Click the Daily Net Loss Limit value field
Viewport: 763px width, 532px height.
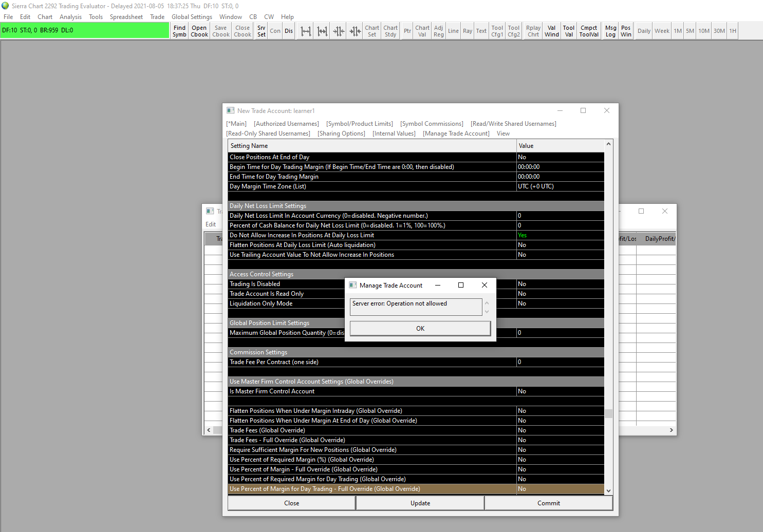[560, 216]
